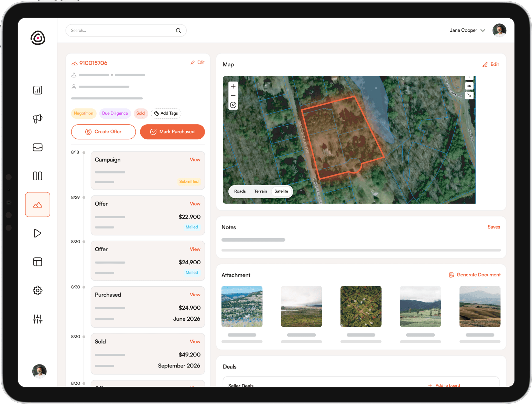Viewport: 532px width, 404px height.
Task: Click the Mark Purchased button
Action: pos(172,132)
